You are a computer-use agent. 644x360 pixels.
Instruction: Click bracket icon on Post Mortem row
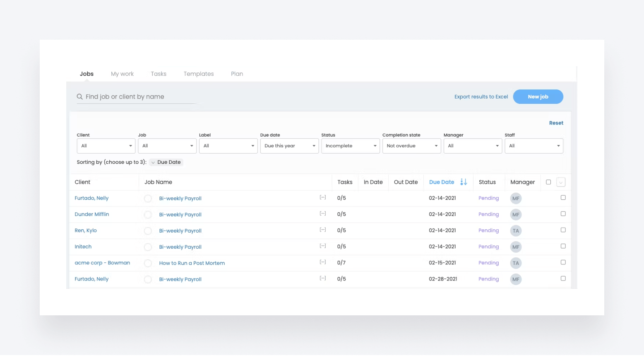pos(323,262)
